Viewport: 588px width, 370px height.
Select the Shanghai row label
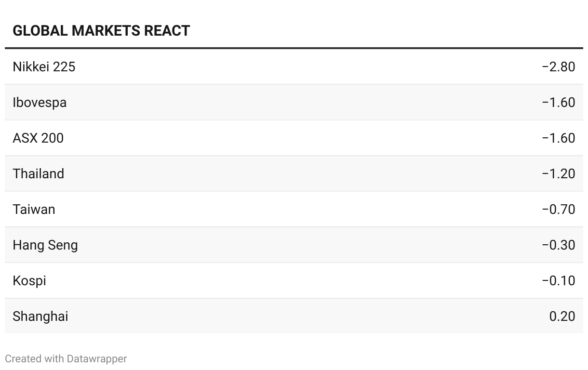40,316
